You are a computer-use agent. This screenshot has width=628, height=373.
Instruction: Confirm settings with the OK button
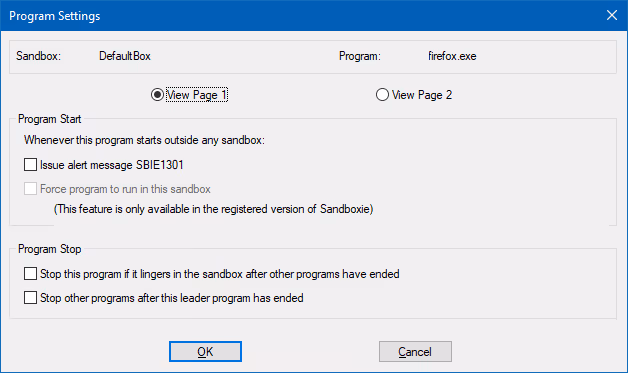205,351
